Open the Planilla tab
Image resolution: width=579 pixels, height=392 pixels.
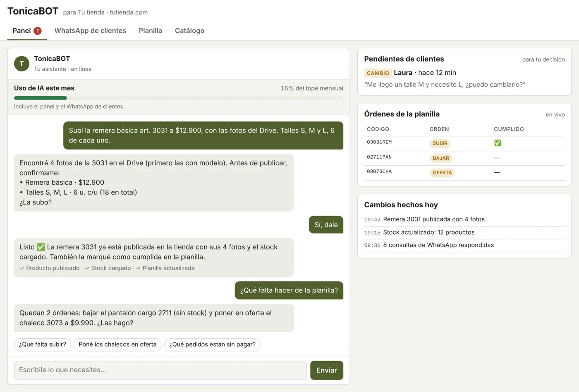[x=151, y=31]
